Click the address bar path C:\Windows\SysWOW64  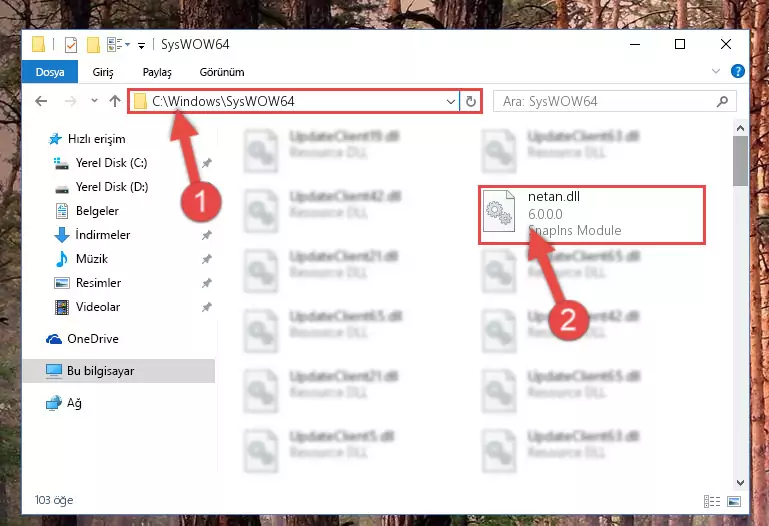[x=223, y=101]
